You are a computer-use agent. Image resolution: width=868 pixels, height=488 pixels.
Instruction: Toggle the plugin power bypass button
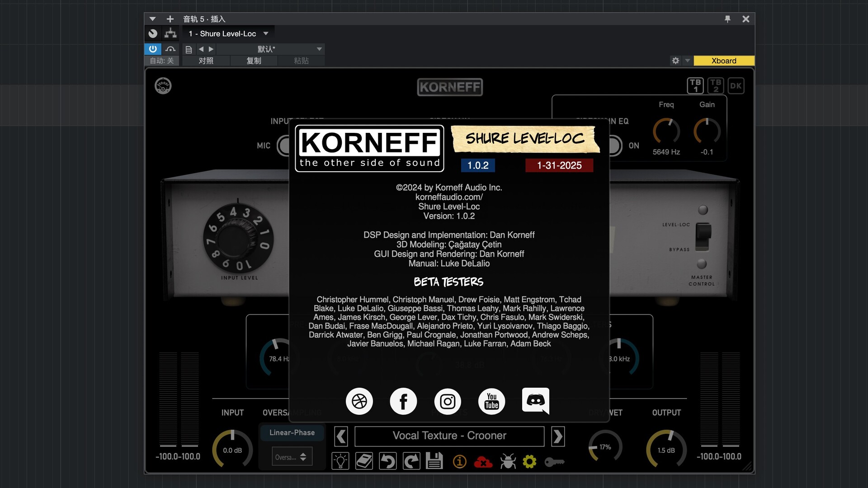(x=153, y=49)
